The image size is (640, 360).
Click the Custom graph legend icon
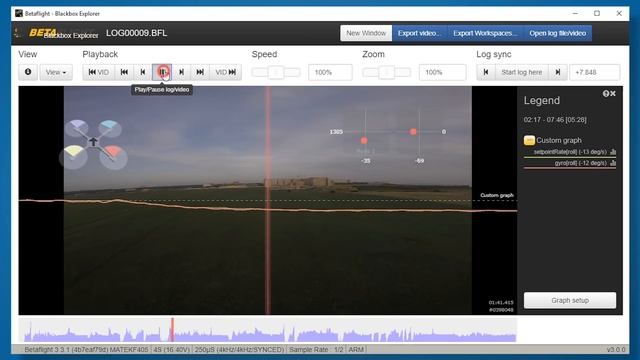pyautogui.click(x=529, y=140)
